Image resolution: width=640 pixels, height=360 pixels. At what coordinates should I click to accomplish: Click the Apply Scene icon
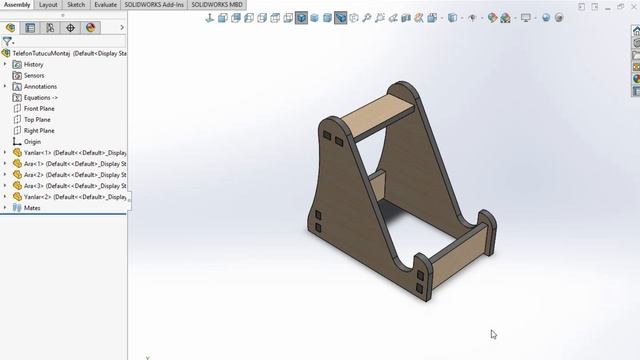click(x=505, y=18)
